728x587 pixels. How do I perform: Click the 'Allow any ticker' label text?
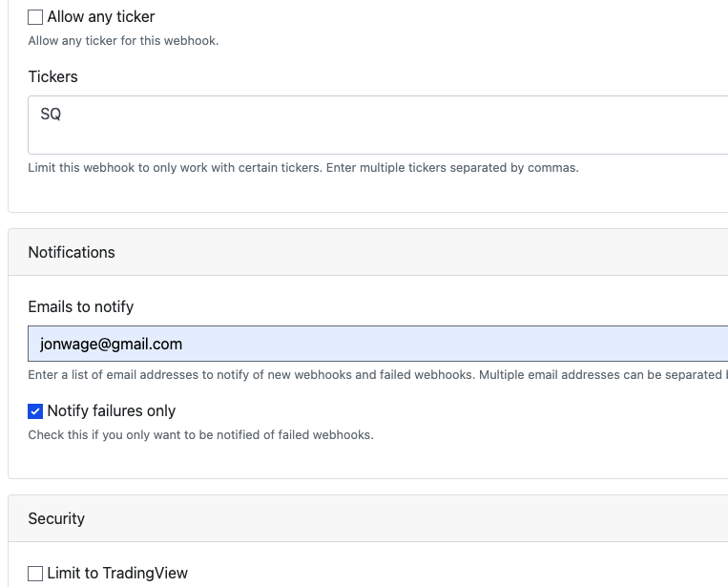pyautogui.click(x=100, y=17)
